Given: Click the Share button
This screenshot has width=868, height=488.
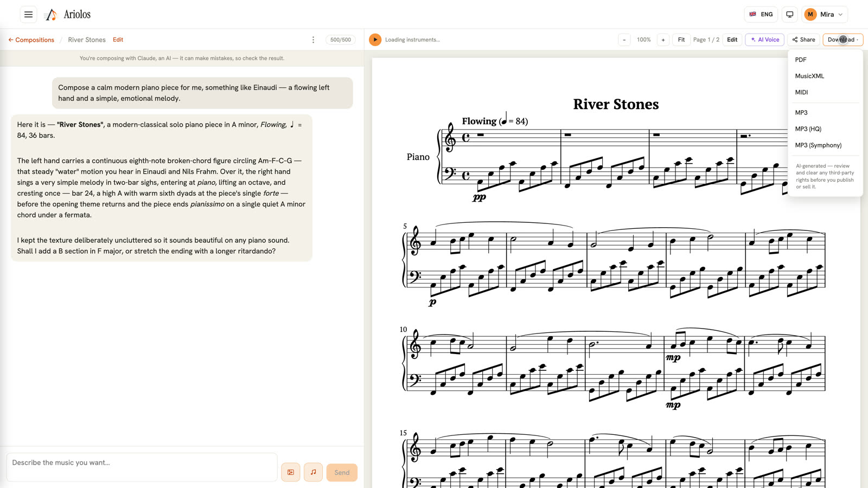Looking at the screenshot, I should pos(803,40).
